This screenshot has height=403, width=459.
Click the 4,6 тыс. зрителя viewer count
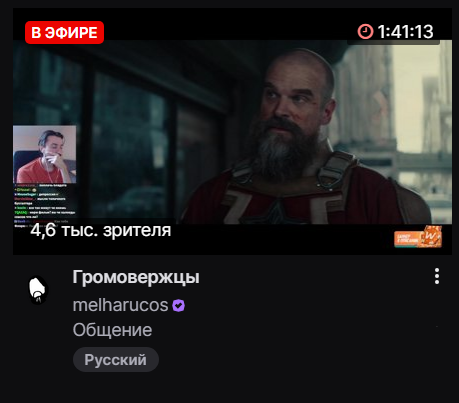coord(101,230)
